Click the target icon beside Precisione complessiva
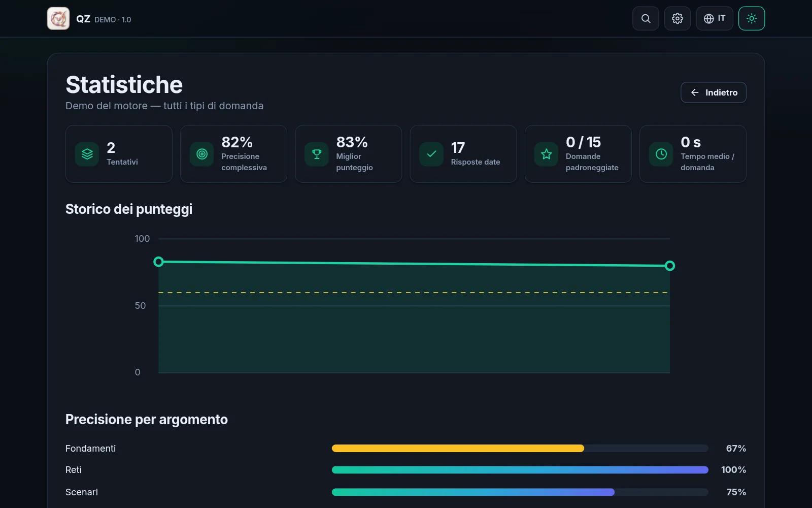The width and height of the screenshot is (812, 508). 202,154
